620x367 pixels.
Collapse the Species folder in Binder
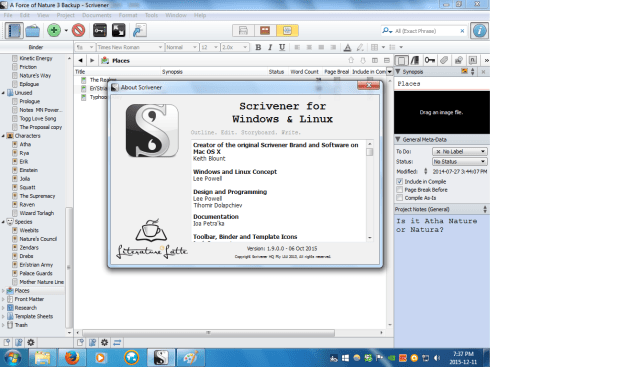coord(3,222)
